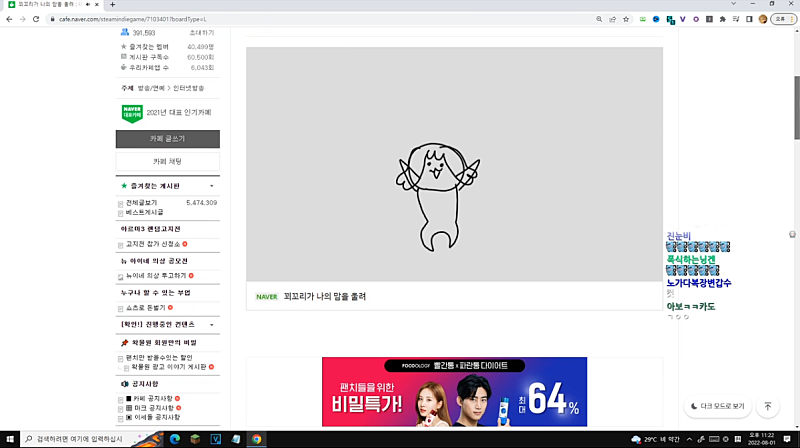Bookmark this page with star icon
Screen dimensions: 800x448
click(x=627, y=18)
